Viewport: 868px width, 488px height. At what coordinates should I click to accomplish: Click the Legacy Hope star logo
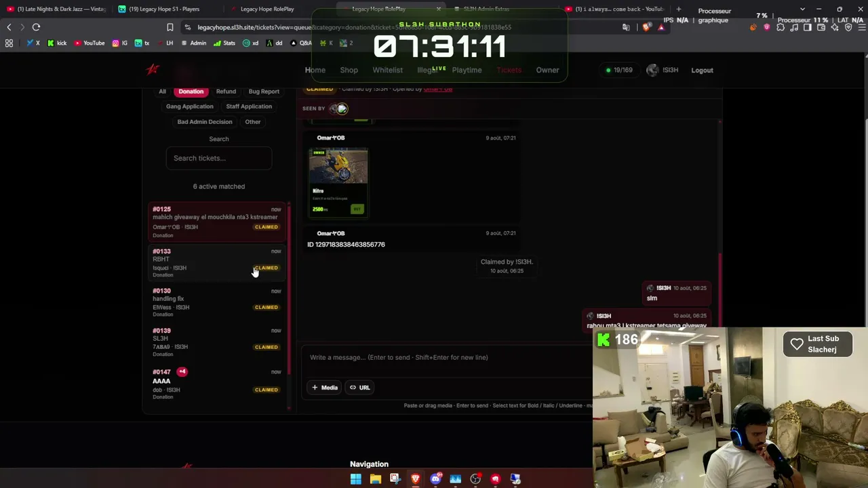(x=153, y=69)
